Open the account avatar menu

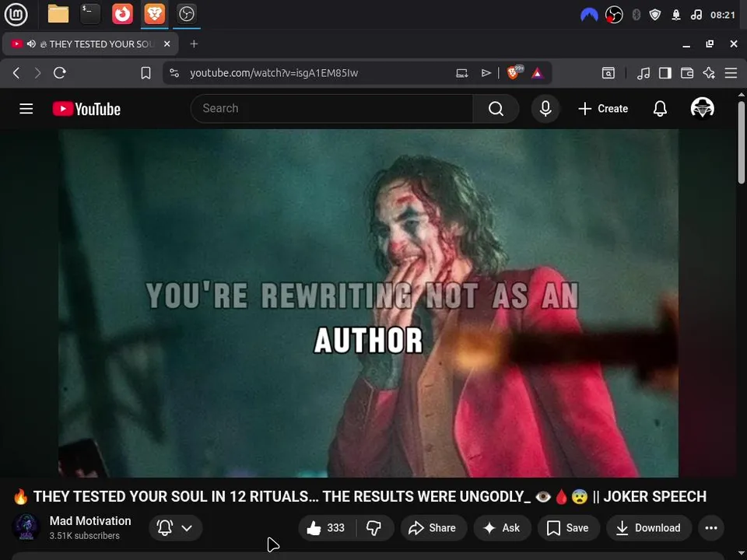coord(702,108)
